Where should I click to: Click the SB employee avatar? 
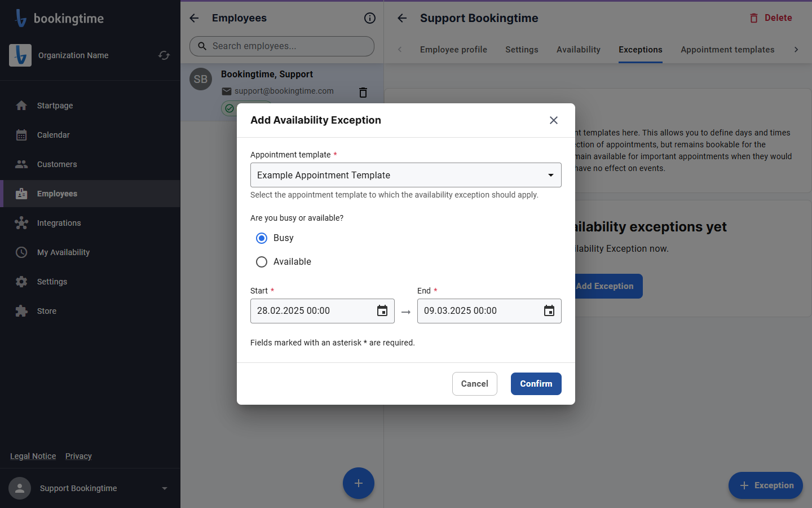201,79
